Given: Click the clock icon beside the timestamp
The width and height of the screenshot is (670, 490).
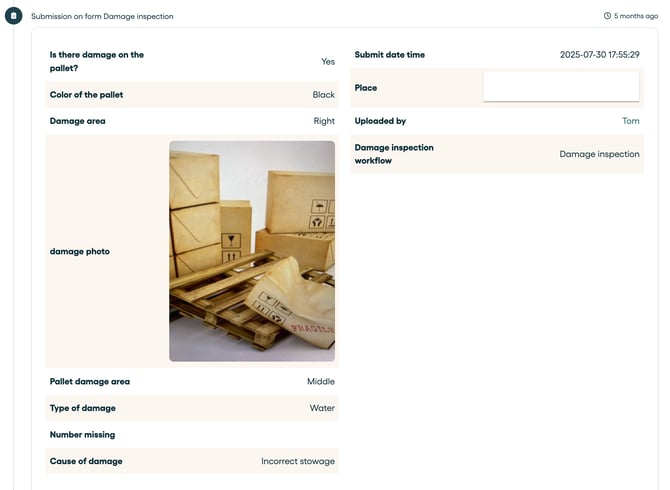Looking at the screenshot, I should (x=608, y=16).
